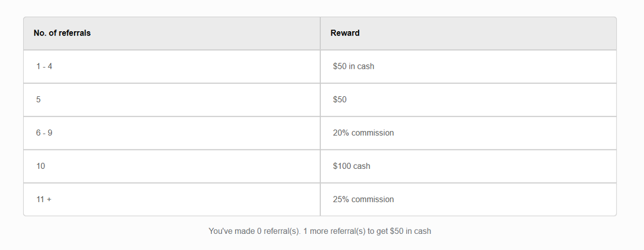The width and height of the screenshot is (644, 250).
Task: Select the "11 +" referrals cell
Action: click(x=44, y=199)
